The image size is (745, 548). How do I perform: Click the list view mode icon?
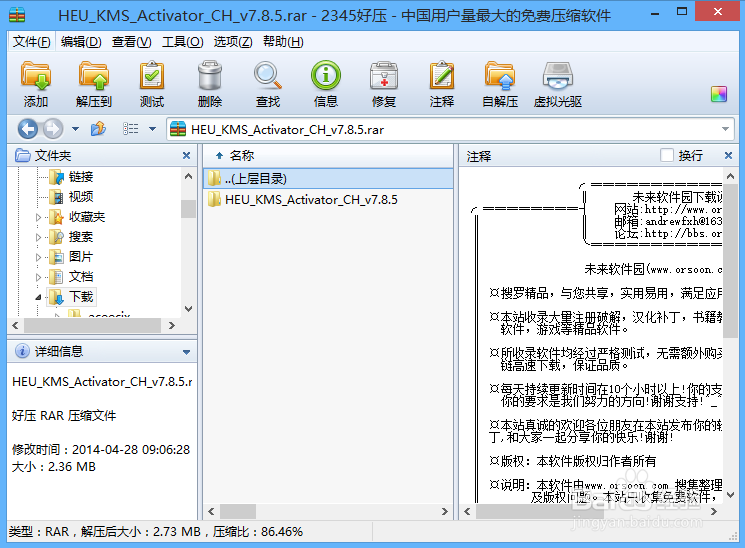[x=131, y=129]
